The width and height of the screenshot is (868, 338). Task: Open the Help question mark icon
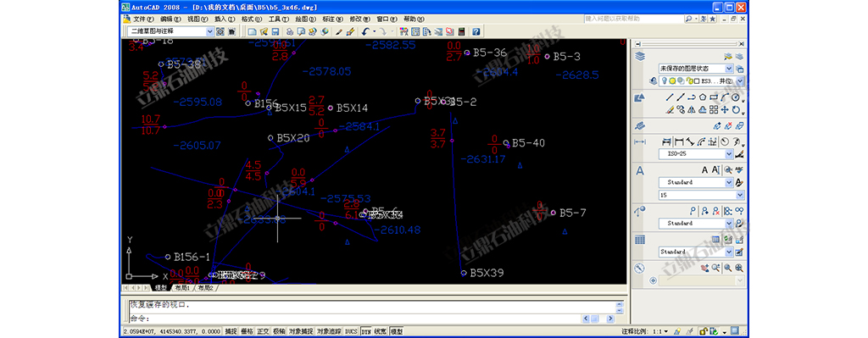point(476,31)
